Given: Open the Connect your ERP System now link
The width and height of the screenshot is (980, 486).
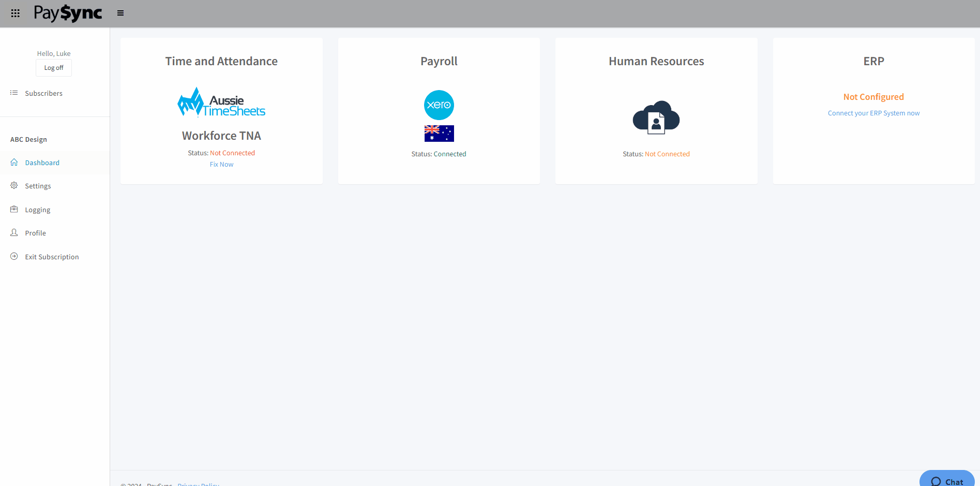Looking at the screenshot, I should coord(873,113).
